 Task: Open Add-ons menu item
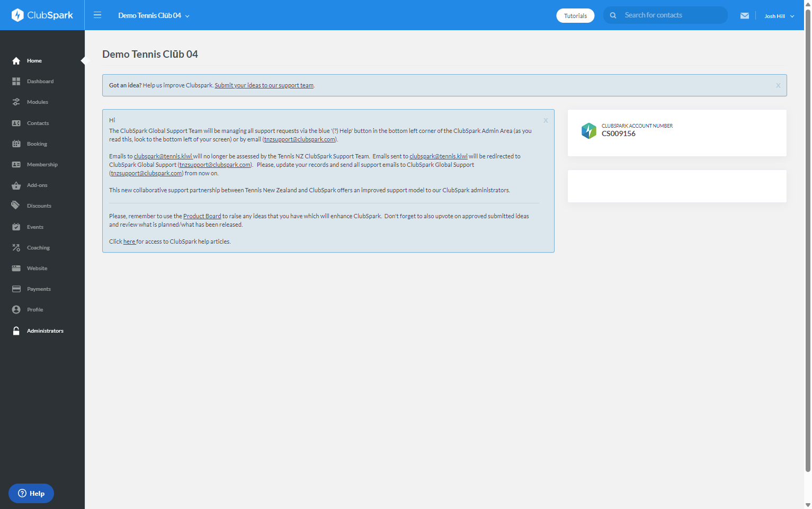pos(37,185)
